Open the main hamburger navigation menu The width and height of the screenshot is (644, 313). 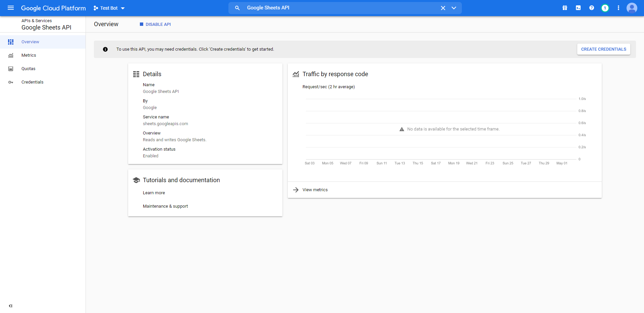(x=11, y=8)
